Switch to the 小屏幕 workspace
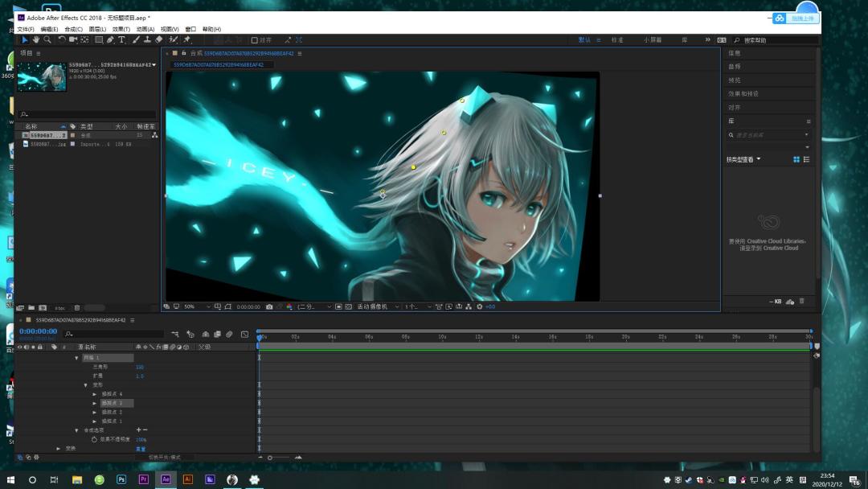The height and width of the screenshot is (489, 868). [653, 40]
